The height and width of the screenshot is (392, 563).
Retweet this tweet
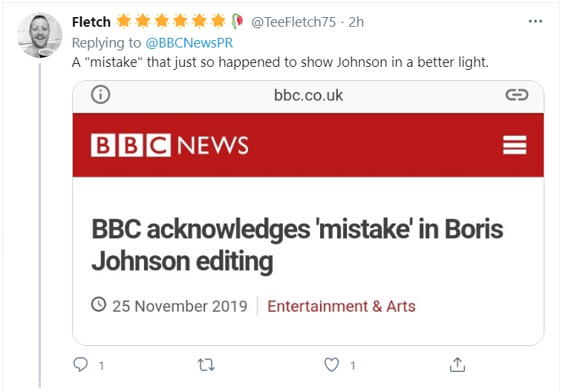tap(207, 365)
